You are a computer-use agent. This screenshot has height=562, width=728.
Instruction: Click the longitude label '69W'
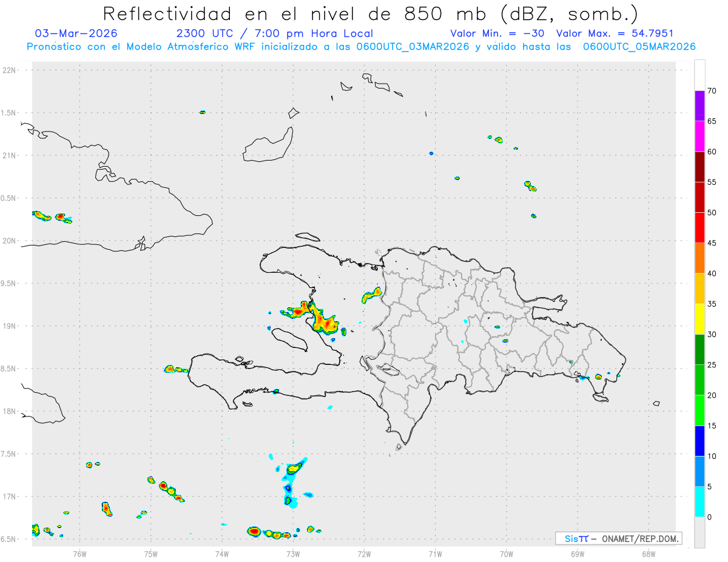click(578, 553)
